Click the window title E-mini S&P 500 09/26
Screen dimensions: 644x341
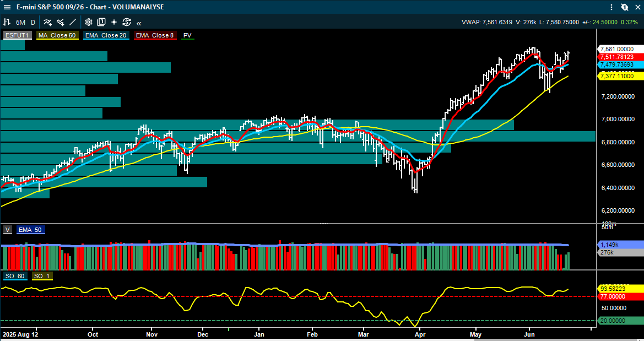point(51,7)
